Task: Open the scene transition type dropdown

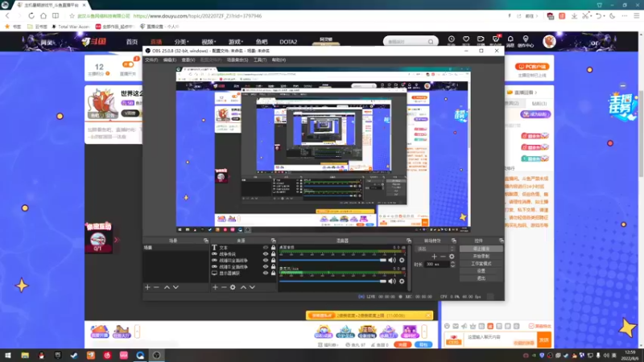Action: 436,249
